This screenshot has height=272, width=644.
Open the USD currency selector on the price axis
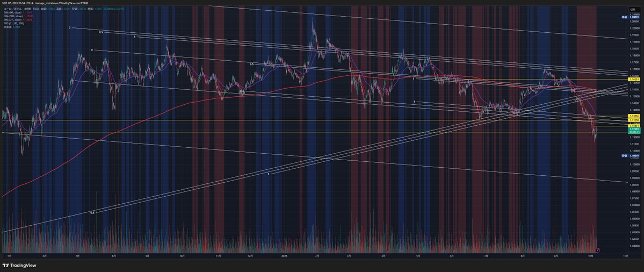click(633, 10)
